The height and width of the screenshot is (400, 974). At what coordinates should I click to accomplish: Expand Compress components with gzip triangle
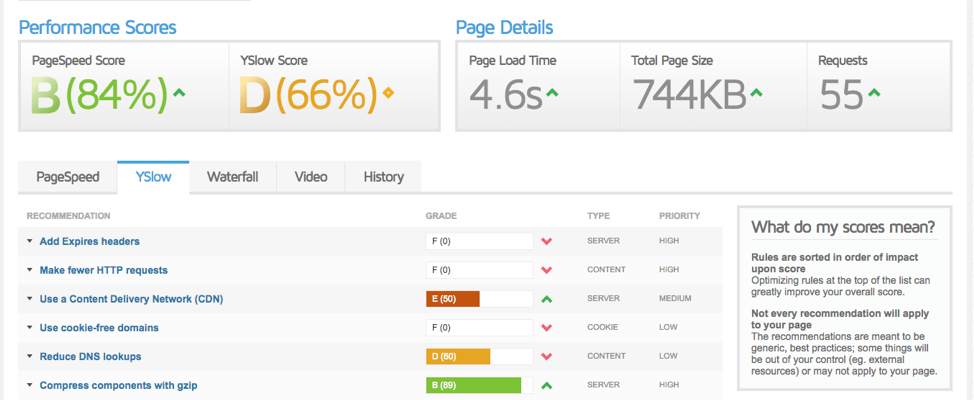click(x=29, y=385)
